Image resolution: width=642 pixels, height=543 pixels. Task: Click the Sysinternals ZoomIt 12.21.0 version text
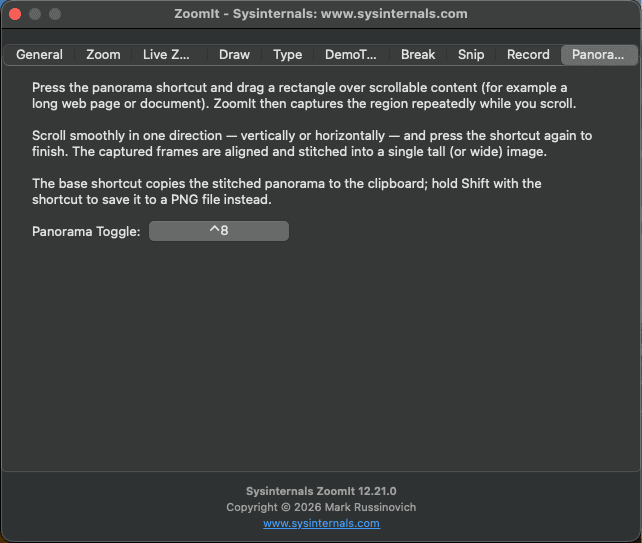(321, 491)
